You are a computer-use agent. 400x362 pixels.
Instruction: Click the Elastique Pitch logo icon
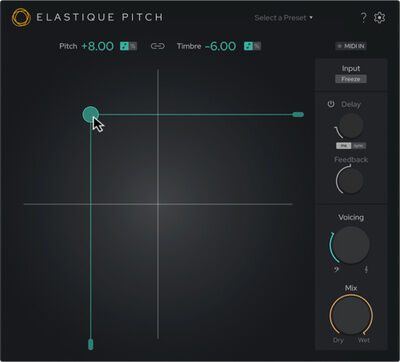tap(21, 17)
